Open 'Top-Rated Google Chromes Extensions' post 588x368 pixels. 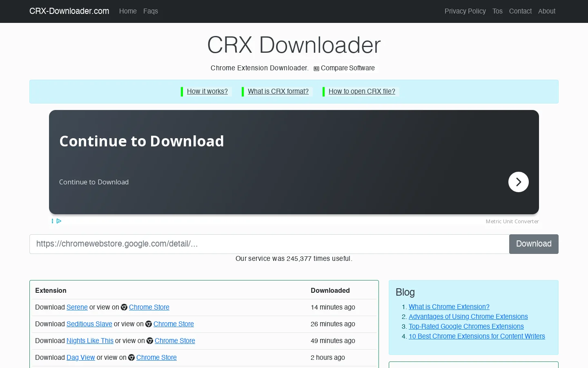point(466,326)
